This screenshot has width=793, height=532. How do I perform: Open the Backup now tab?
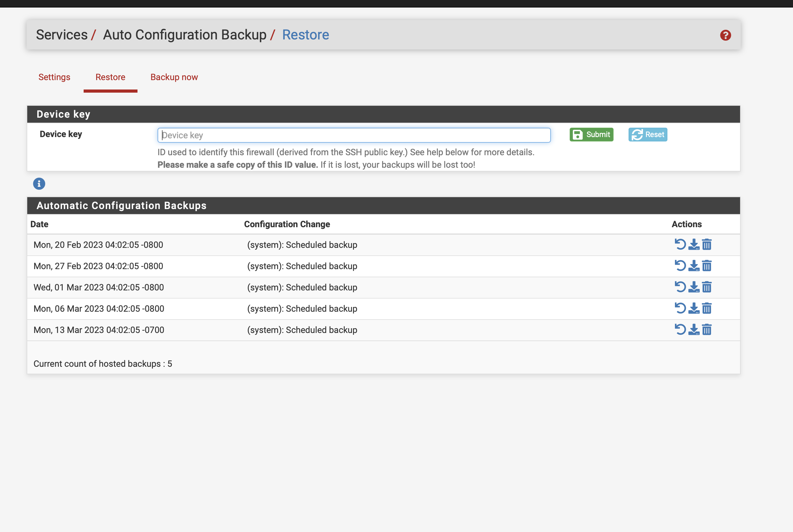click(x=174, y=77)
